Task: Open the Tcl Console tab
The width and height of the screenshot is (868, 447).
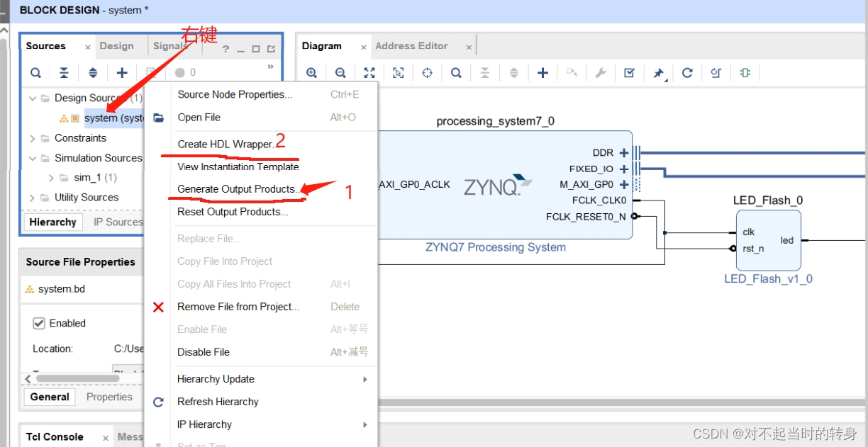Action: (55, 437)
